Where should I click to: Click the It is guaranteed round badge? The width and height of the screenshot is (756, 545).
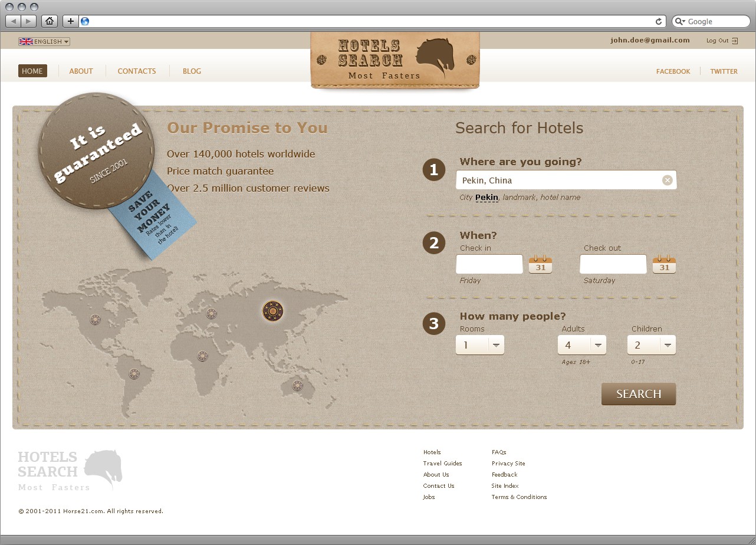(x=96, y=150)
